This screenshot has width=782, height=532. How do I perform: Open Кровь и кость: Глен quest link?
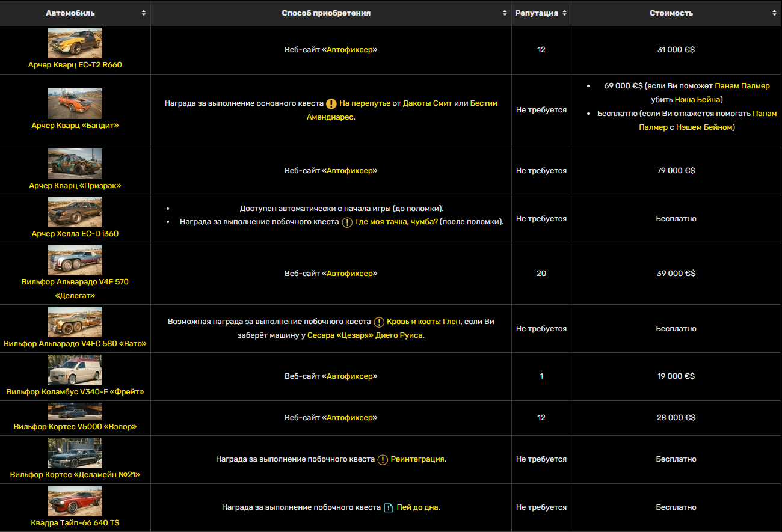423,322
